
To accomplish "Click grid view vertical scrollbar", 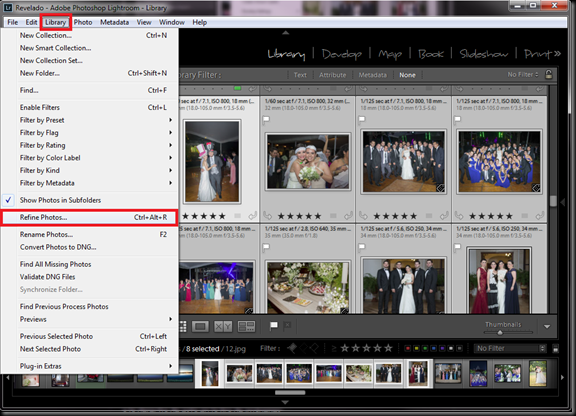I will click(553, 201).
